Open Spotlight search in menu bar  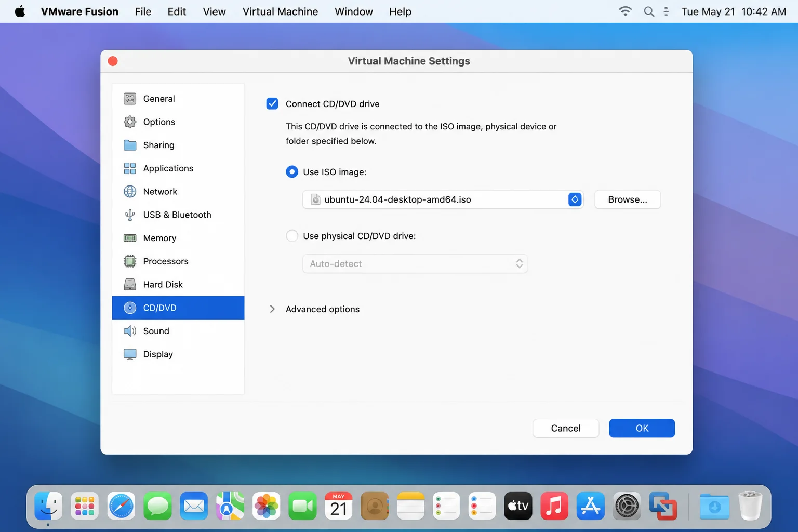649,11
